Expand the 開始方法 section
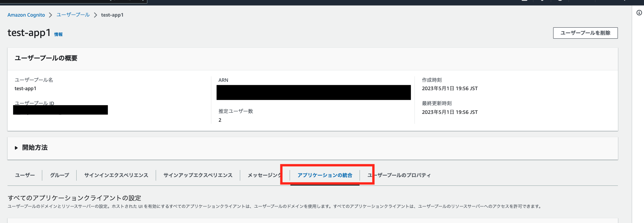644x223 pixels. coord(31,147)
